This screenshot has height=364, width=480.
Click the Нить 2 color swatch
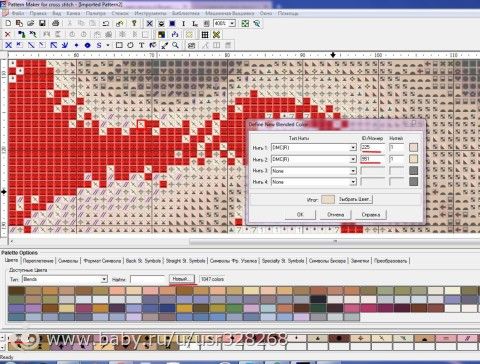[x=413, y=159]
